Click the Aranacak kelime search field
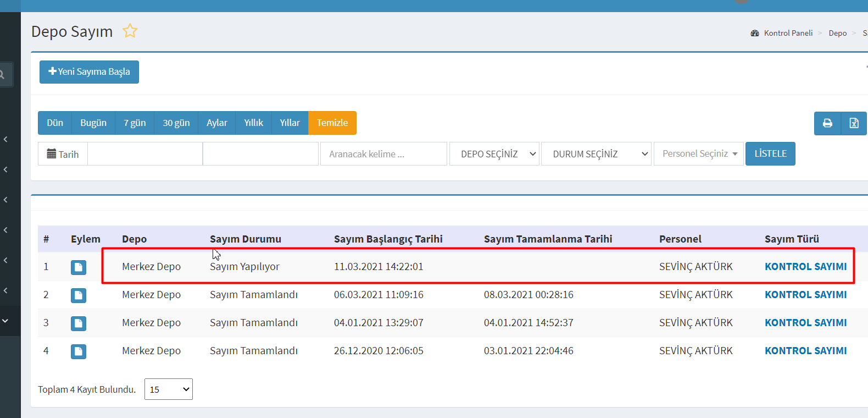868x418 pixels. [x=383, y=154]
